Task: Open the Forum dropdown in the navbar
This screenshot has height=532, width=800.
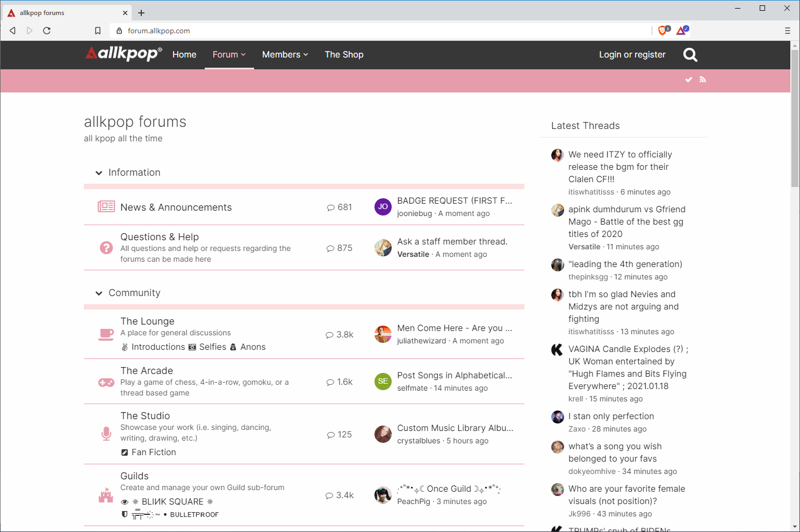Action: (229, 55)
